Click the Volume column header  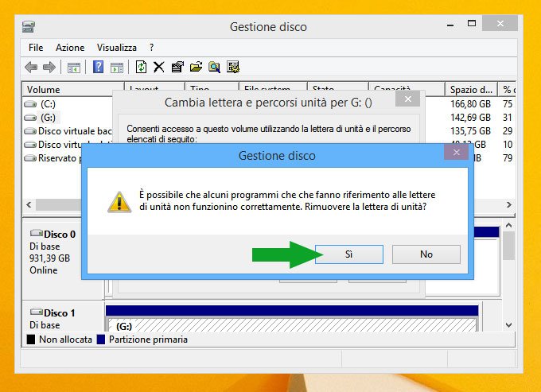pos(73,89)
